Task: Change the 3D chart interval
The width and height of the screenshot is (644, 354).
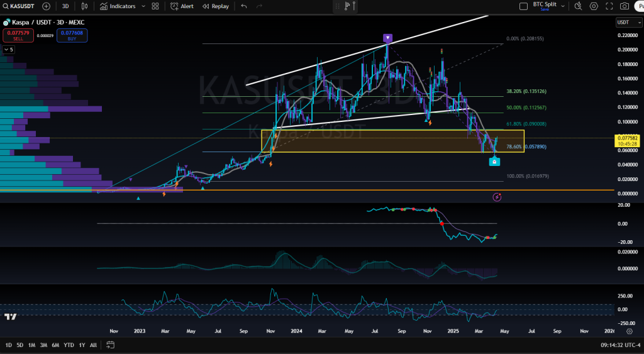Action: click(x=65, y=6)
